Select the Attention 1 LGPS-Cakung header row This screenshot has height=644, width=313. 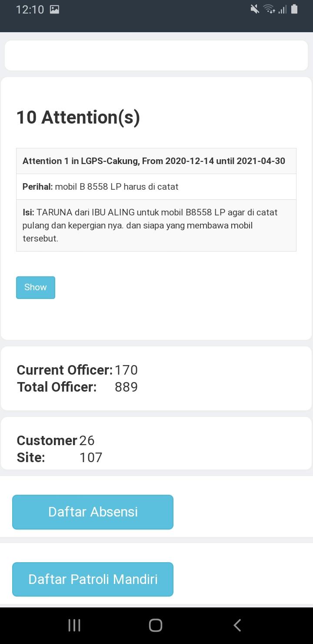pyautogui.click(x=156, y=161)
